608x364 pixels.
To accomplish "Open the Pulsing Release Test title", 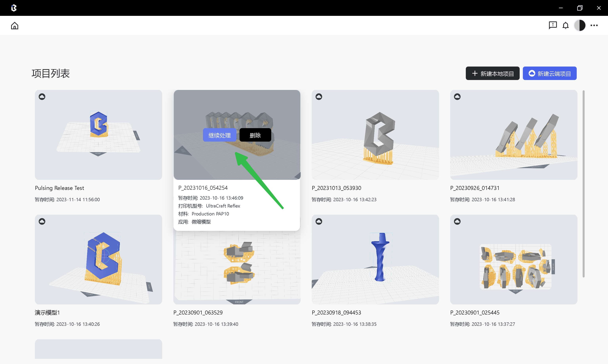I will [x=59, y=188].
